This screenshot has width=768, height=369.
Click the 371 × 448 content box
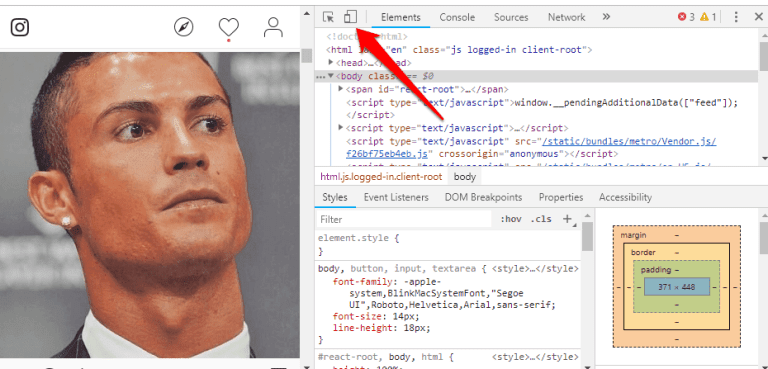pyautogui.click(x=676, y=287)
